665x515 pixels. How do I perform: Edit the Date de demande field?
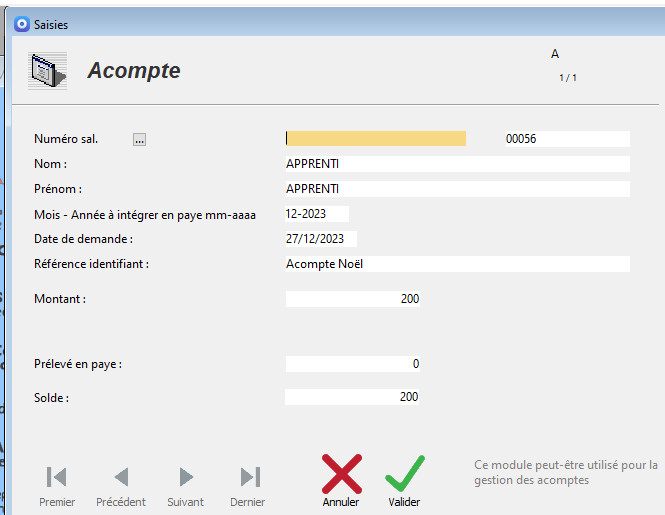pos(321,239)
